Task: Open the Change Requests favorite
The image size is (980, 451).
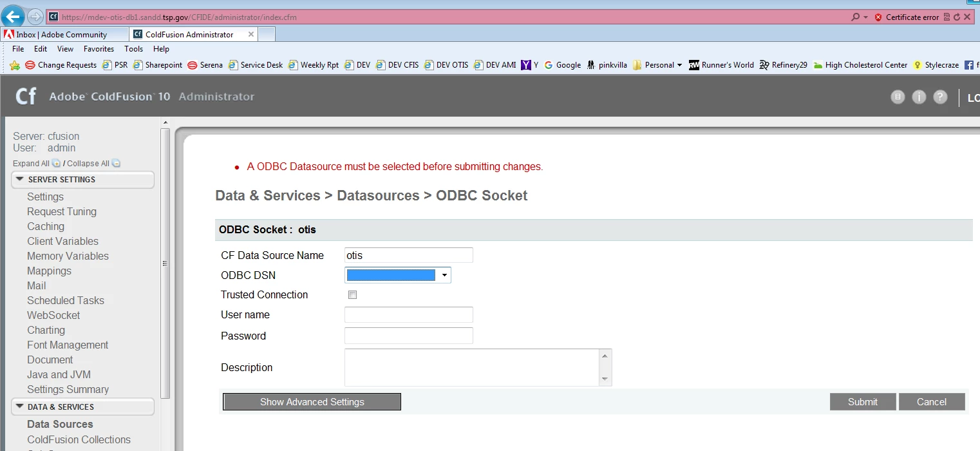Action: point(61,65)
